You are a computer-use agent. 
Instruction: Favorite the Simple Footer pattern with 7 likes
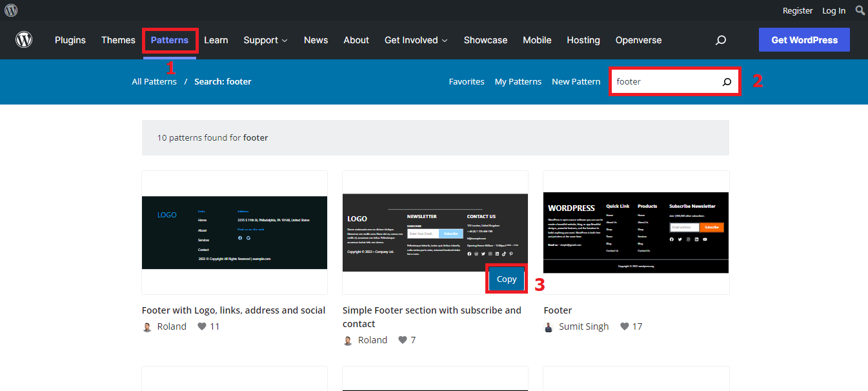click(x=400, y=340)
